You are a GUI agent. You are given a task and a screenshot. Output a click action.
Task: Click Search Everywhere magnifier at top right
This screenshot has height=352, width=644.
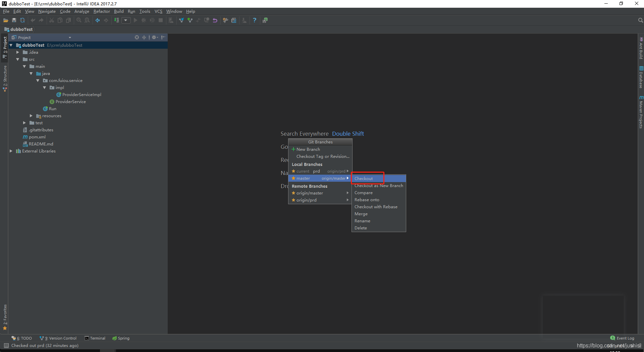[640, 20]
